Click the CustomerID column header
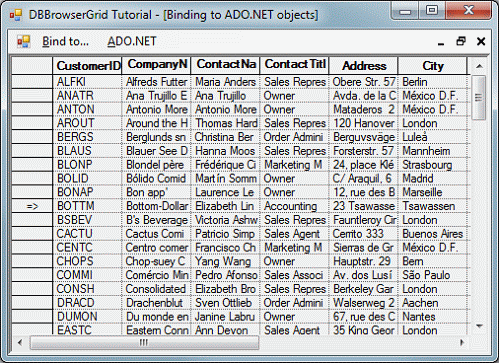The height and width of the screenshot is (363, 499). coord(87,66)
